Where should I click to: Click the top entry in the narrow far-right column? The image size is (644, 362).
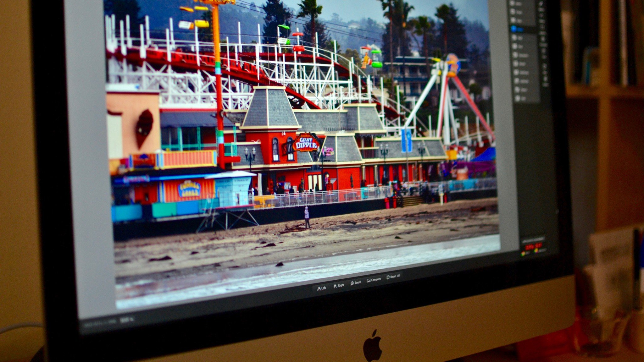point(541,4)
